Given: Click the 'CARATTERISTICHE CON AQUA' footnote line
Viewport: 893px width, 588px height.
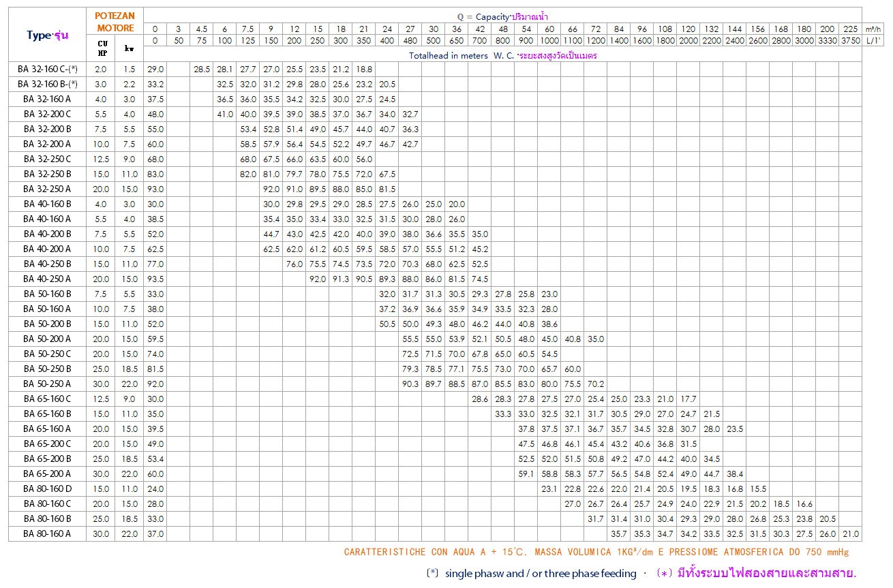Looking at the screenshot, I should click(596, 553).
